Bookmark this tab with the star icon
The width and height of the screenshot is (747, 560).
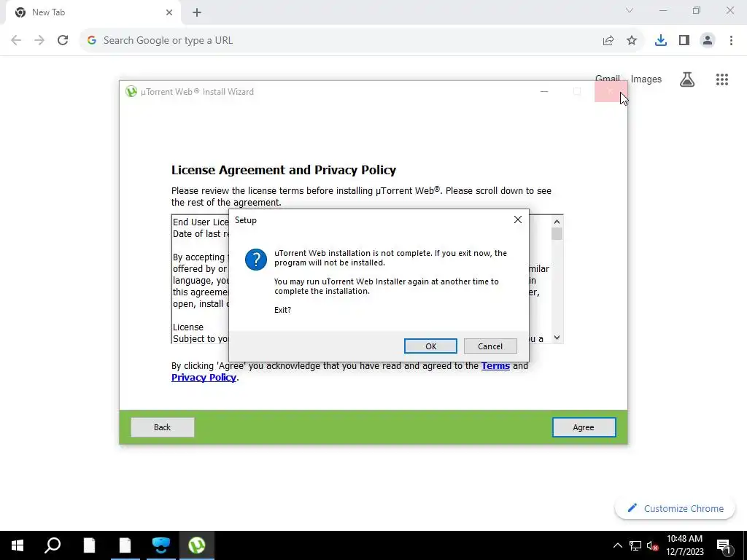[x=632, y=41]
